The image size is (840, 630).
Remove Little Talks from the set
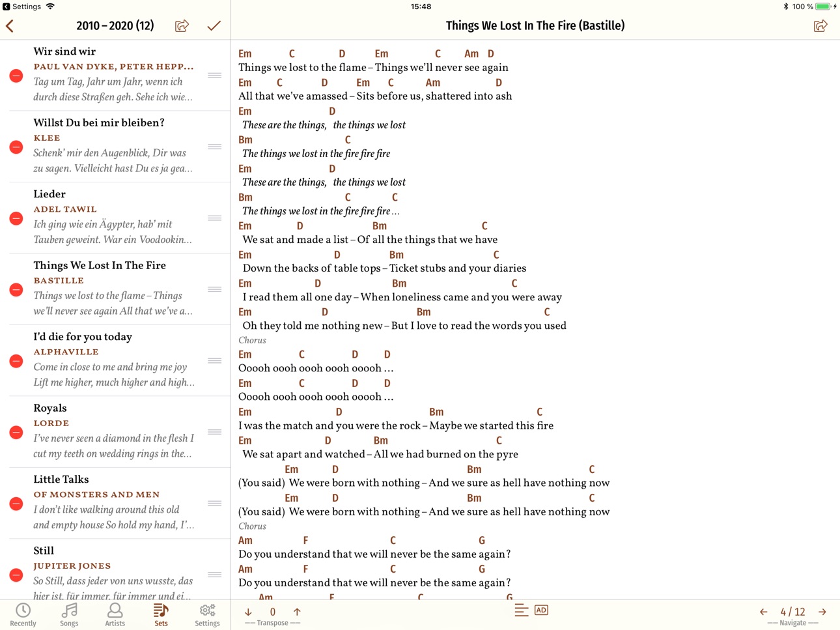click(16, 504)
